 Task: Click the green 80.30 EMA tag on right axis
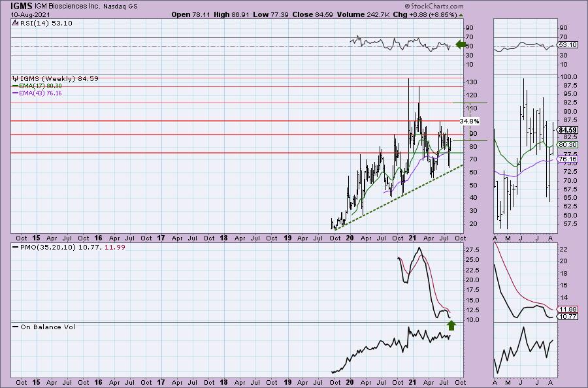point(568,145)
